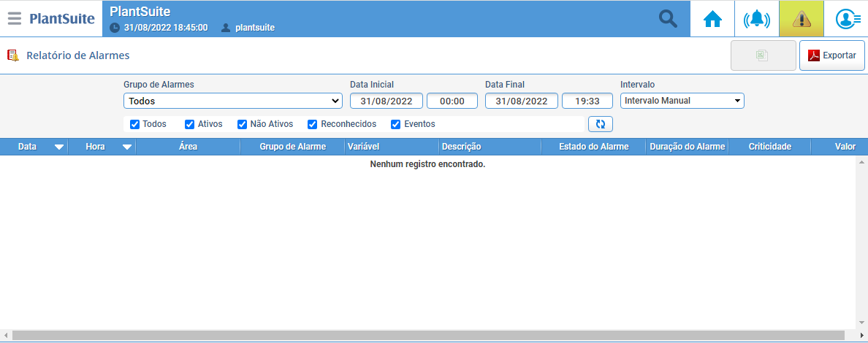Open the Intervalo dropdown

point(682,101)
